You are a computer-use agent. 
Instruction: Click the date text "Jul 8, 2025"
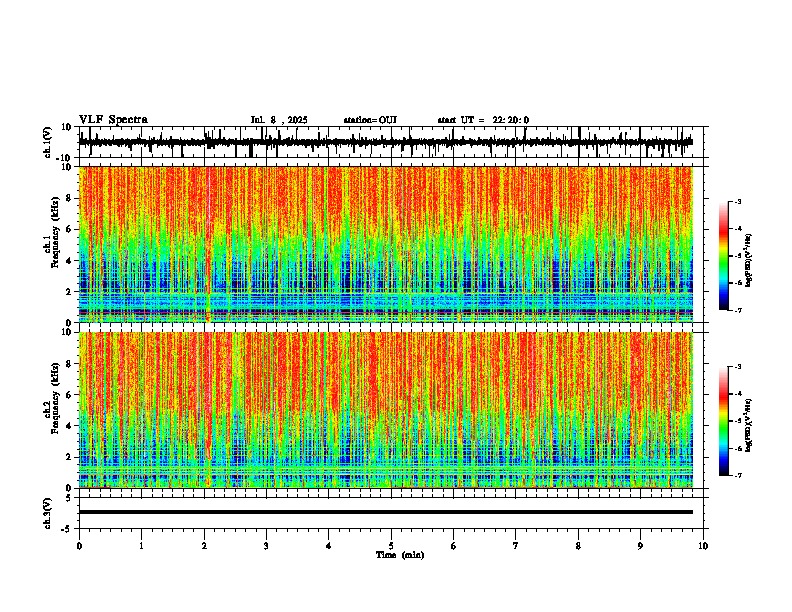[279, 120]
